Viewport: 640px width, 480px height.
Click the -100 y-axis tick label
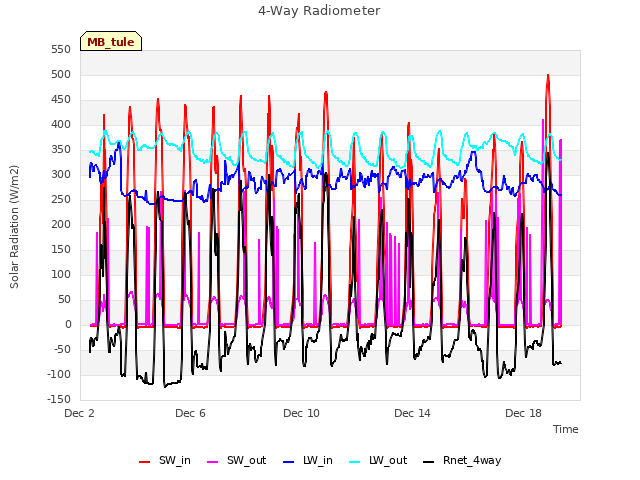(59, 374)
